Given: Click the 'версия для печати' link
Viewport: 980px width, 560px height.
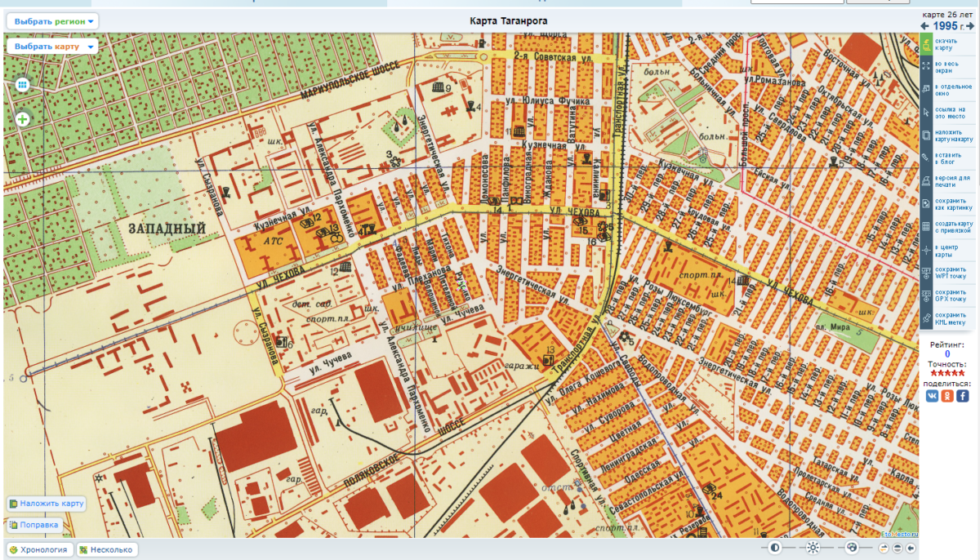Looking at the screenshot, I should pos(952,181).
